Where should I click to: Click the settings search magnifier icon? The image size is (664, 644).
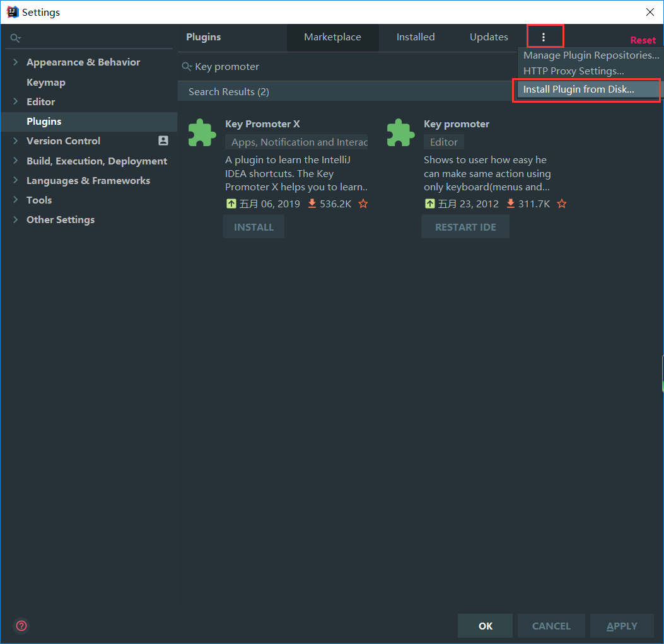tap(15, 38)
